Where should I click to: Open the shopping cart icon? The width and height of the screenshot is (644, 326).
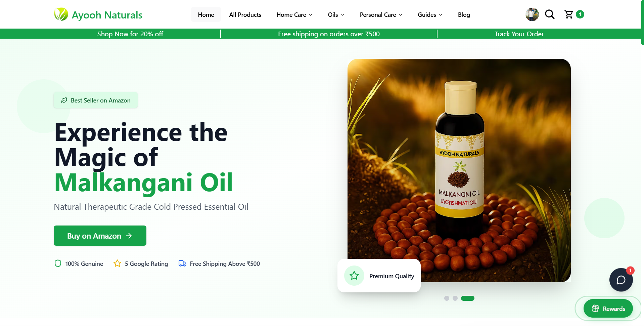click(569, 14)
